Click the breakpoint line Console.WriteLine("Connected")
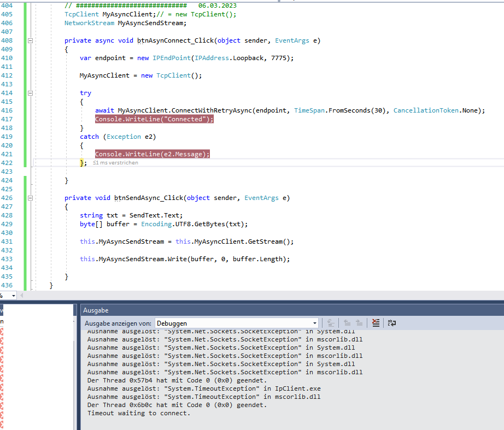504x430 pixels. click(x=154, y=119)
